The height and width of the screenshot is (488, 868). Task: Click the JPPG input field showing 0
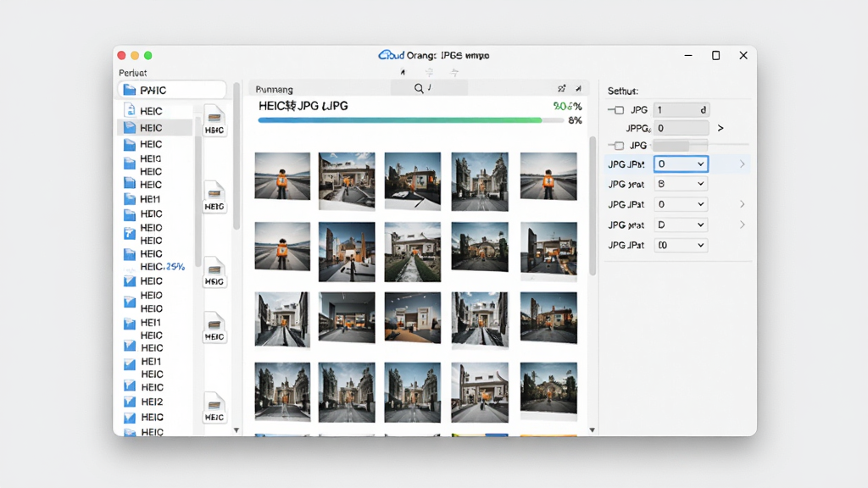(x=681, y=128)
